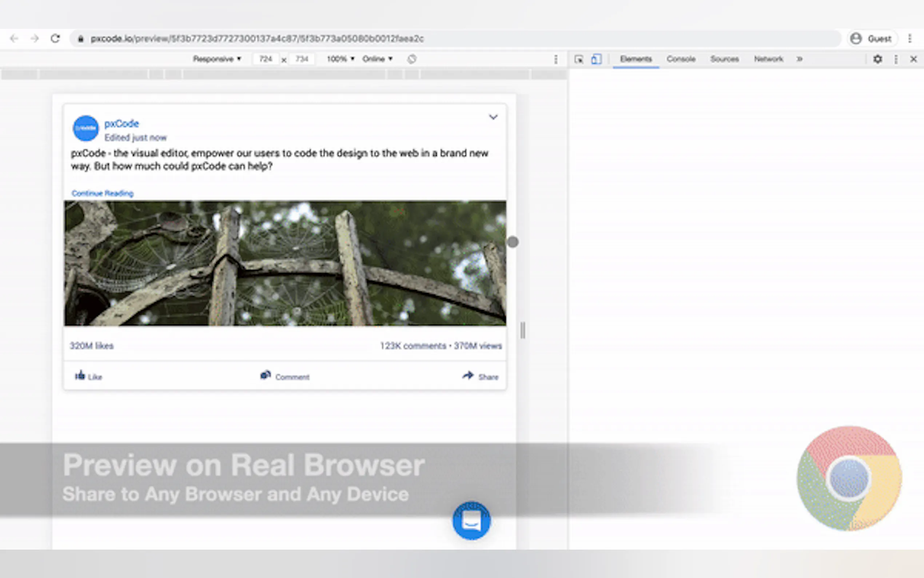The width and height of the screenshot is (924, 578).
Task: Click the rotate viewport icon
Action: pos(411,59)
